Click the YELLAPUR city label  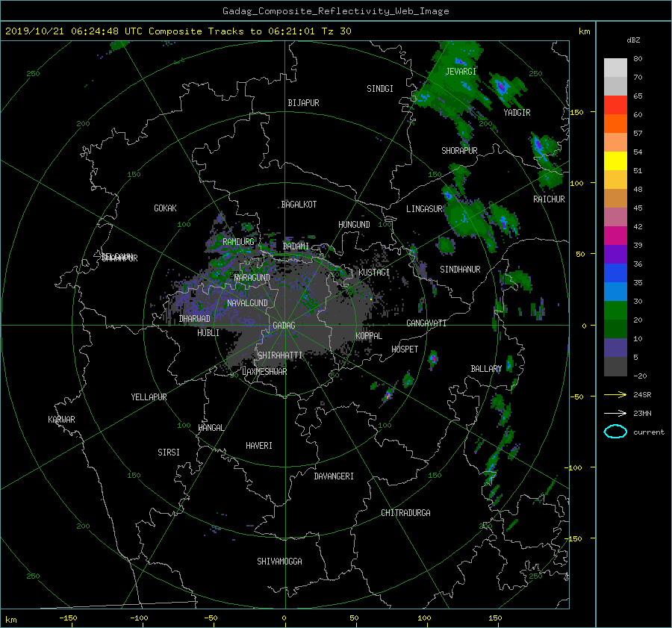(149, 397)
